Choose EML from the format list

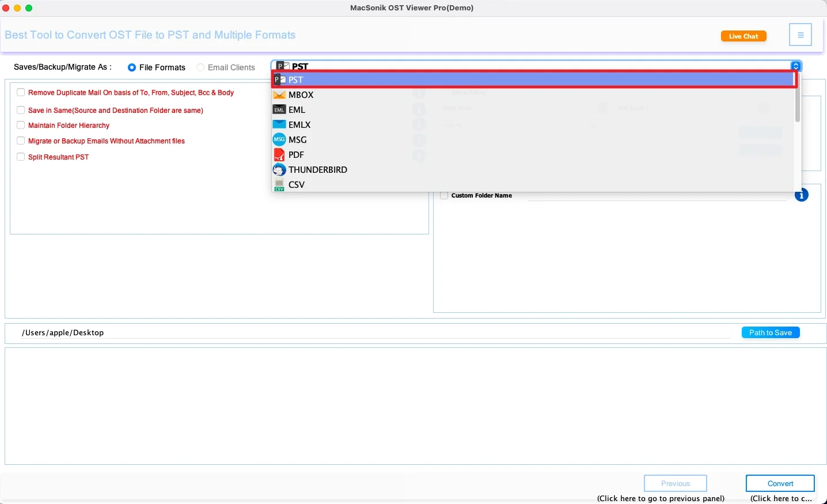(x=533, y=109)
